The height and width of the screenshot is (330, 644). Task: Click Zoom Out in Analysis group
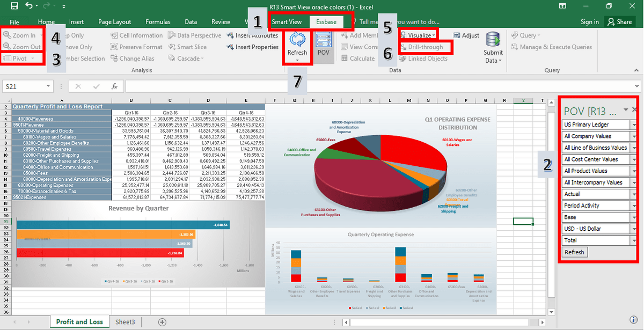(x=22, y=47)
